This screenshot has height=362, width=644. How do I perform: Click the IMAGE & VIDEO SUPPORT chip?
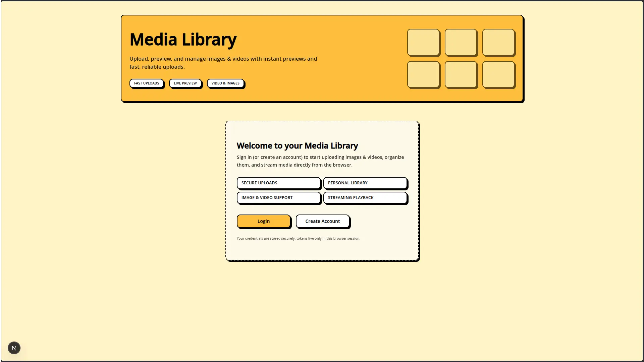tap(278, 197)
